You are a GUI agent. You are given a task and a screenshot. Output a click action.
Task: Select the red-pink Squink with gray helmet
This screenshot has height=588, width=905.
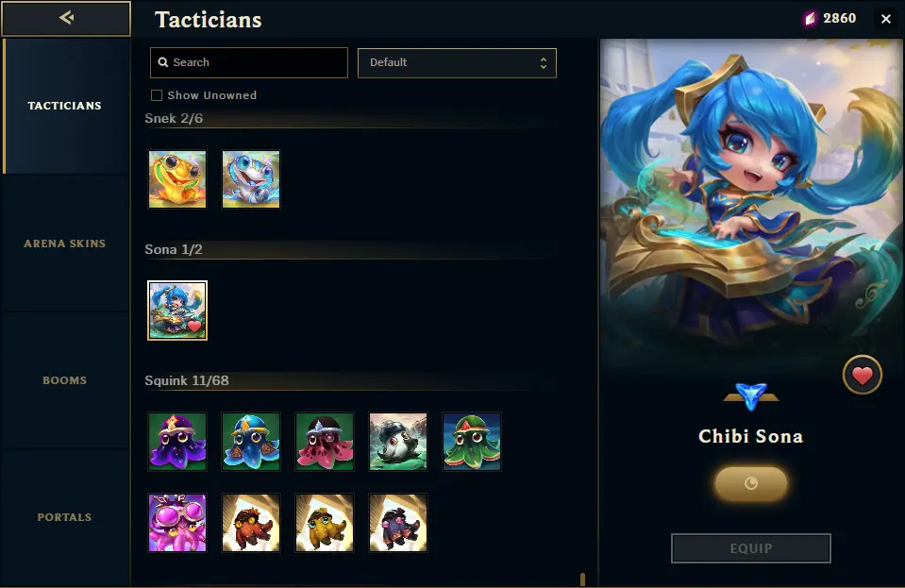coord(325,442)
